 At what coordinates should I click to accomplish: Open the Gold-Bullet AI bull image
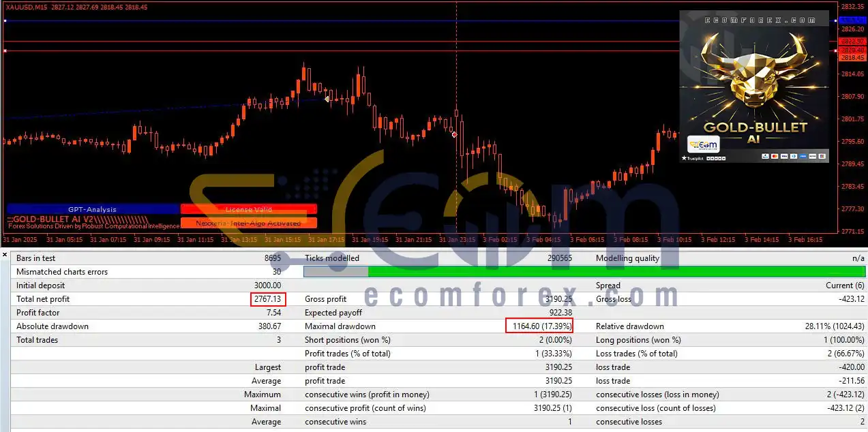(x=754, y=87)
